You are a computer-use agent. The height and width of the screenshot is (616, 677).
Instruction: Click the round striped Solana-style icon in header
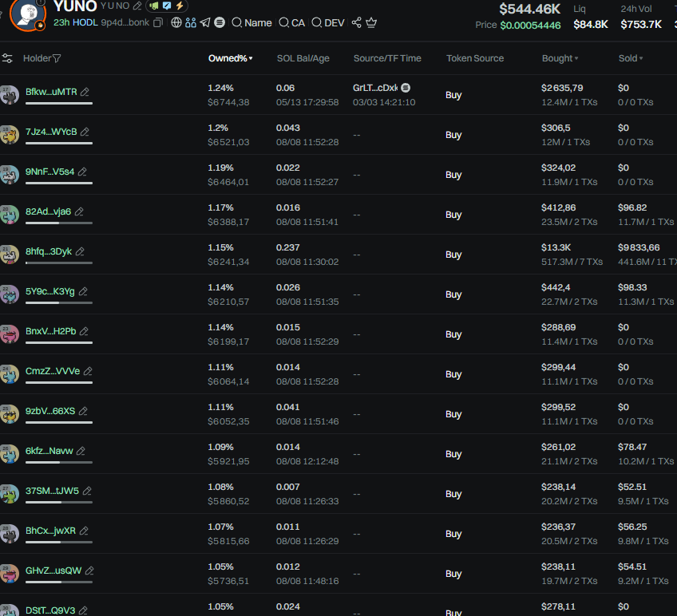(x=220, y=22)
